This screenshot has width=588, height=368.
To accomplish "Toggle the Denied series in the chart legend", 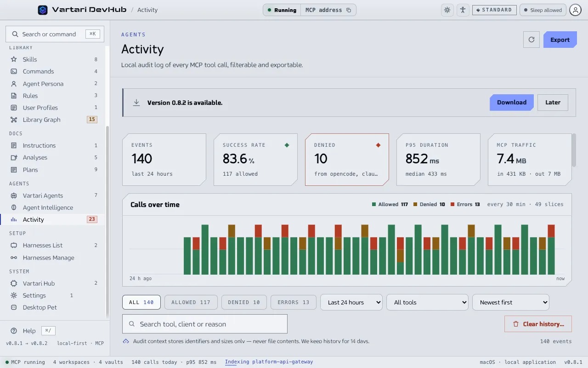I will (429, 204).
